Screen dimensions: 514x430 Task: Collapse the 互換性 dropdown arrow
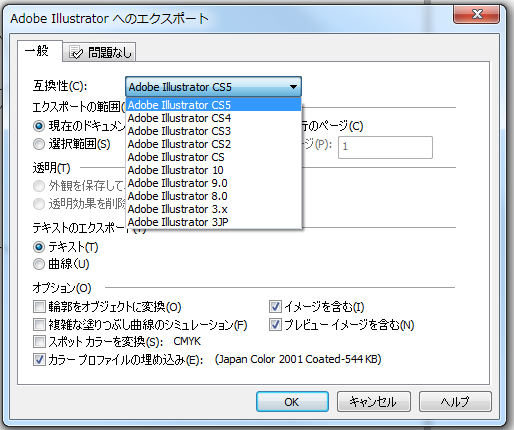(x=293, y=87)
